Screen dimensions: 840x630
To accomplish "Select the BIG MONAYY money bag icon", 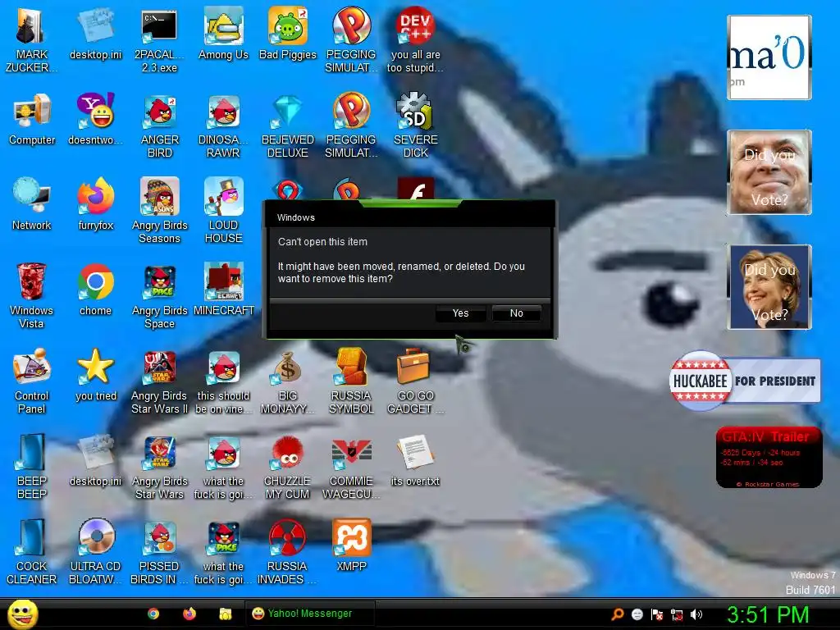I will tap(288, 381).
